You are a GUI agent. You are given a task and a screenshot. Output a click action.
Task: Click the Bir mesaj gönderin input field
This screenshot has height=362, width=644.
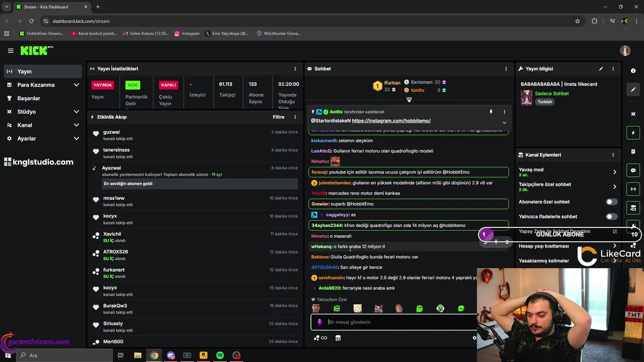395,322
